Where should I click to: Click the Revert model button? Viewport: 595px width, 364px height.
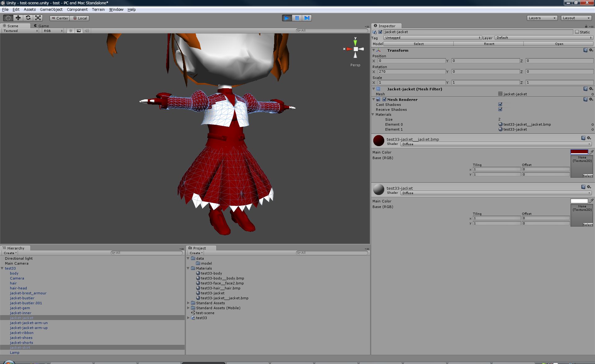[x=489, y=44]
